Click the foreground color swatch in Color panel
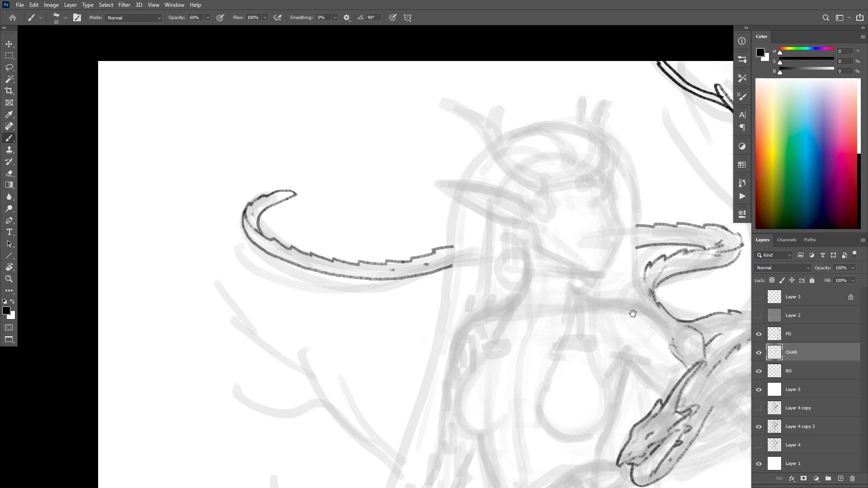Image resolution: width=868 pixels, height=488 pixels. coord(760,52)
